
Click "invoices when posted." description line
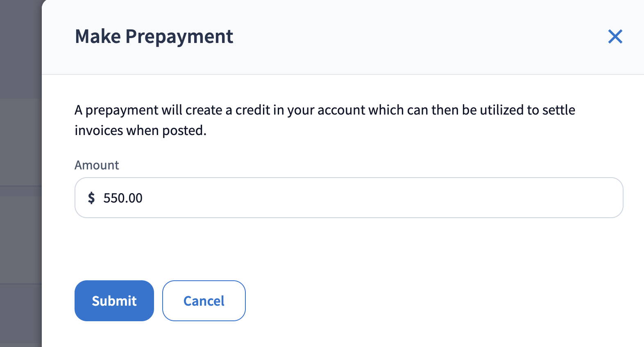tap(141, 131)
